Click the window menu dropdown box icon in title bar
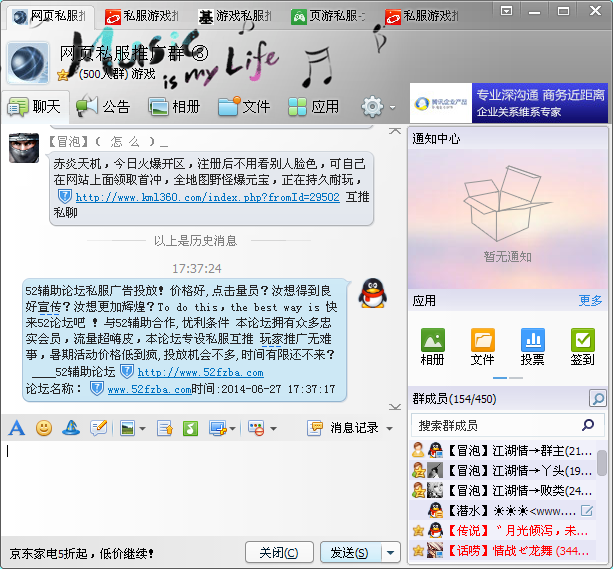Viewport: 613px width, 569px height. pyautogui.click(x=507, y=11)
